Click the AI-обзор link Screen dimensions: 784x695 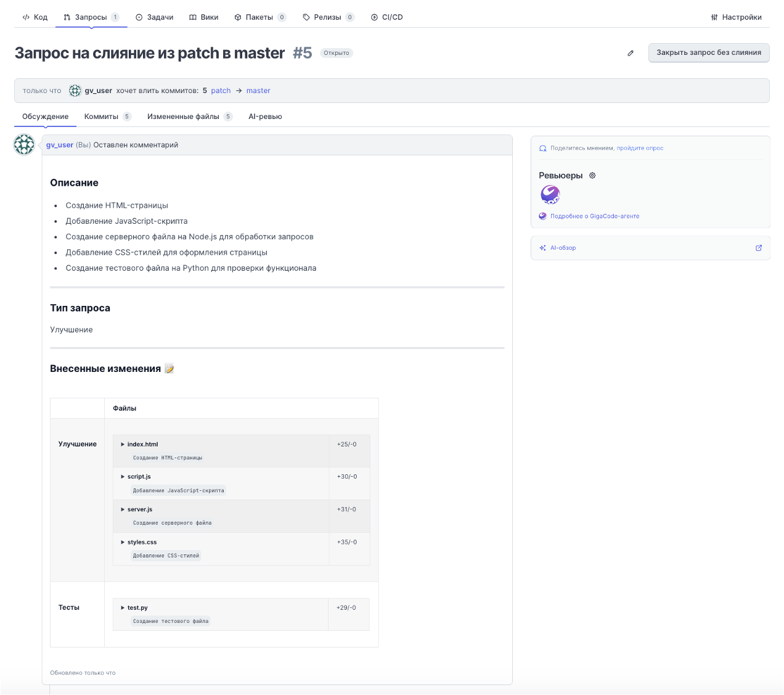(x=563, y=248)
